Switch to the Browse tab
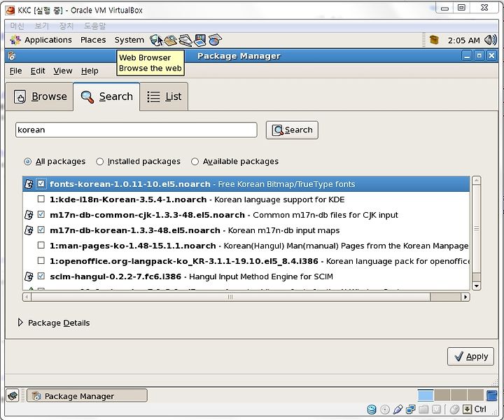Image resolution: width=504 pixels, height=420 pixels. click(39, 97)
